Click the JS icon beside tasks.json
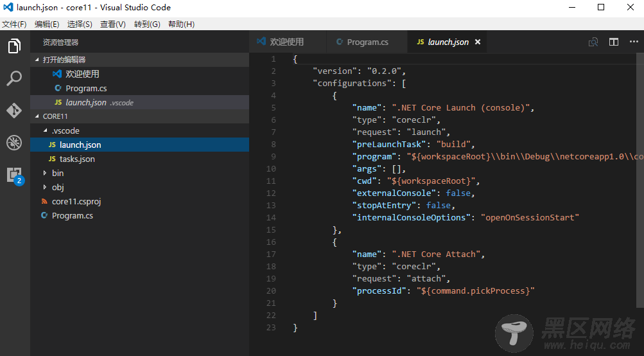This screenshot has width=644, height=356. pos(52,159)
